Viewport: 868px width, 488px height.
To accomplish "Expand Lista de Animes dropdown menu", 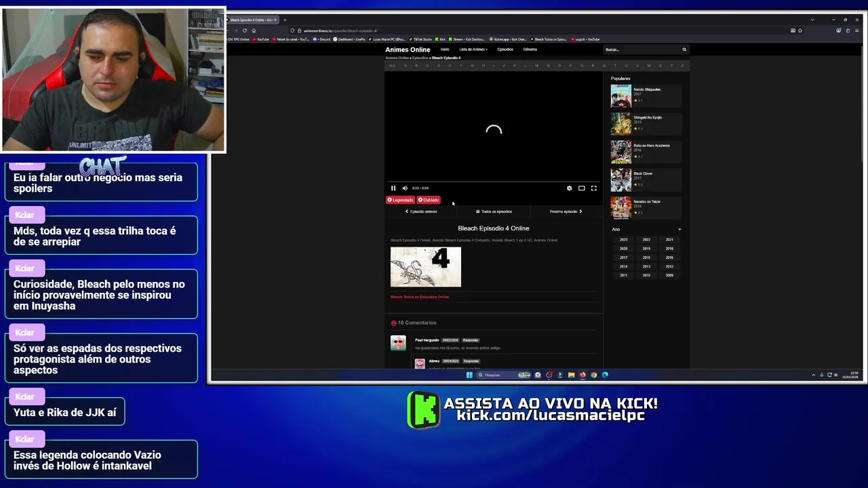I will click(473, 49).
